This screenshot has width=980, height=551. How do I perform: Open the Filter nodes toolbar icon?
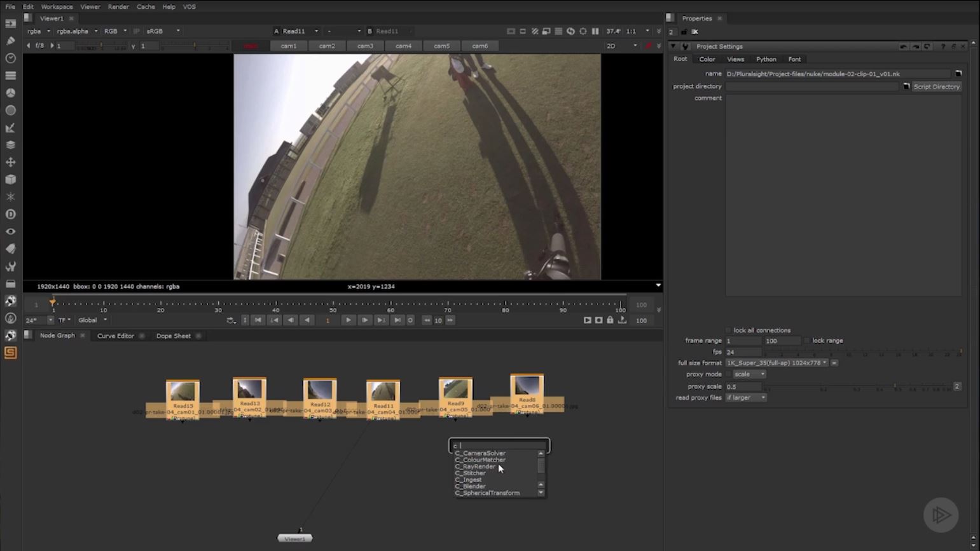coord(10,110)
